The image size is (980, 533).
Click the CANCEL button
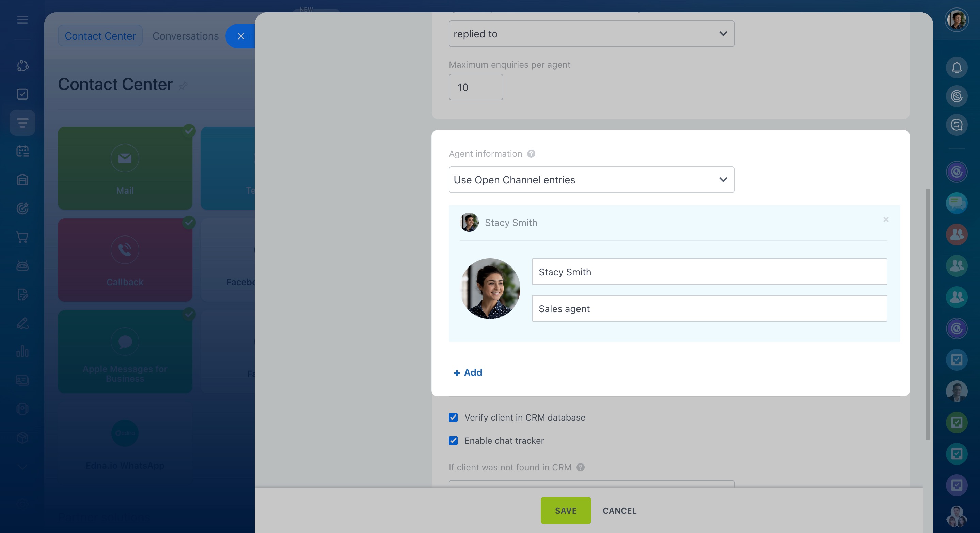click(x=619, y=511)
